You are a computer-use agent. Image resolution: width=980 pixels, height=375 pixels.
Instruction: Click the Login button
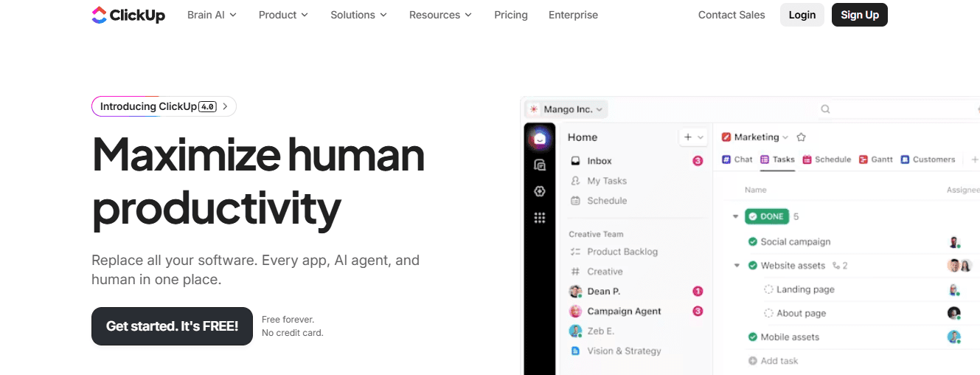802,15
